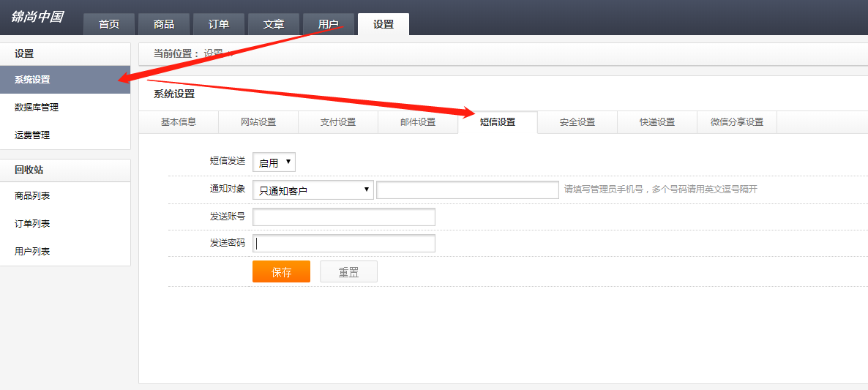The height and width of the screenshot is (390, 868).
Task: Open the 微信分享设置 tab
Action: (x=737, y=122)
